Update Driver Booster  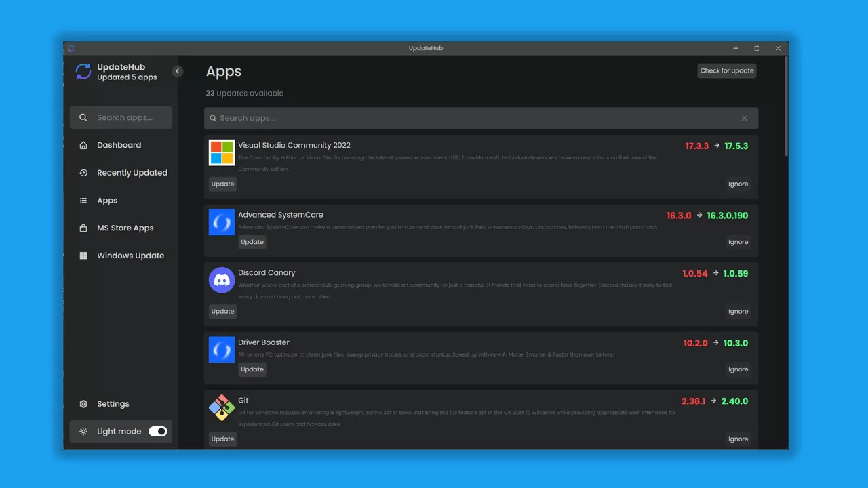[252, 369]
